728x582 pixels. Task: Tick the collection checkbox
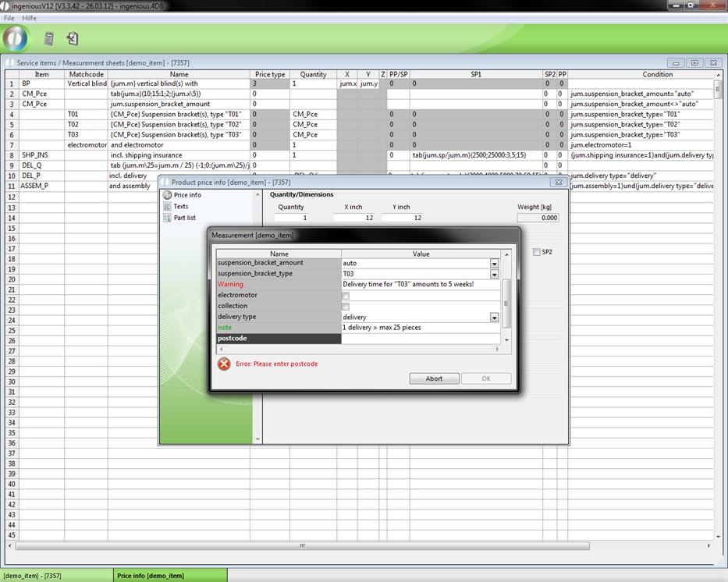[x=346, y=307]
